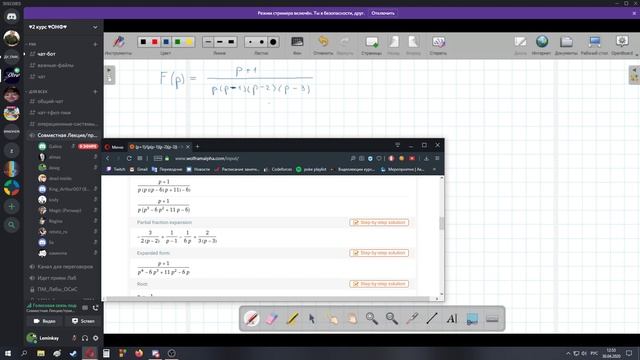Select the medium eraser size

click(262, 42)
